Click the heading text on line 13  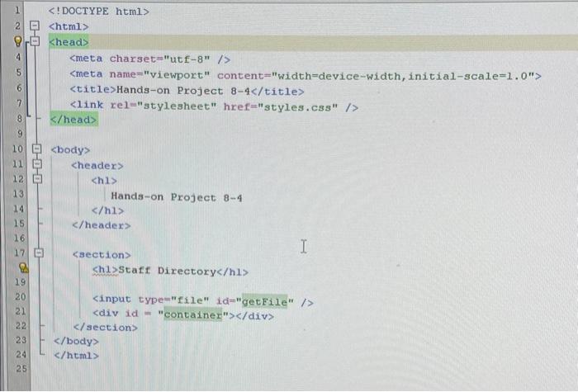[177, 197]
